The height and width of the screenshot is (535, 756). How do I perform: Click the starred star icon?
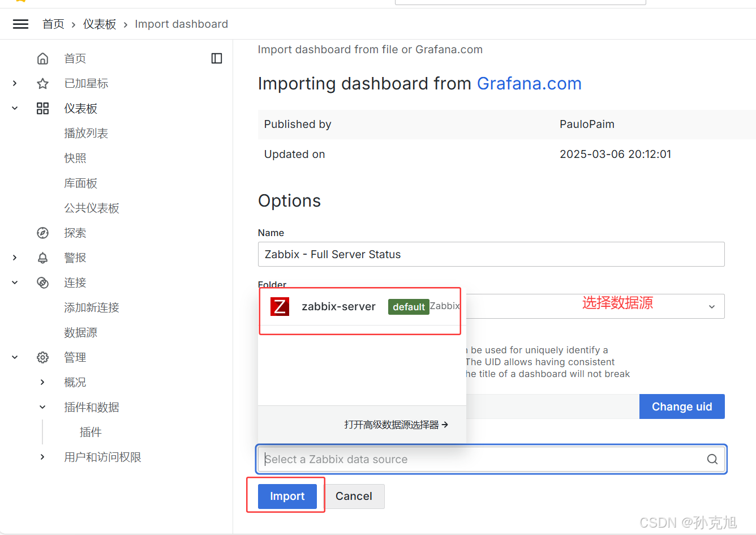point(42,84)
